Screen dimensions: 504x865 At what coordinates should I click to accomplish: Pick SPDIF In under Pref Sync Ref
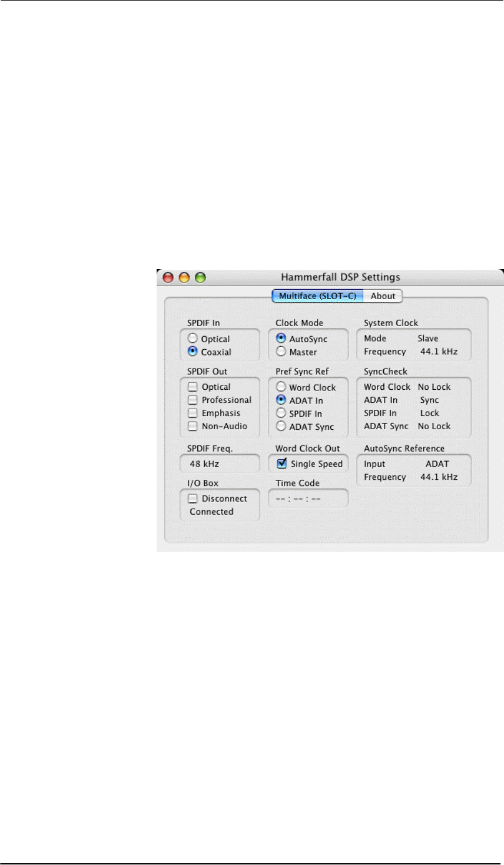[x=281, y=413]
